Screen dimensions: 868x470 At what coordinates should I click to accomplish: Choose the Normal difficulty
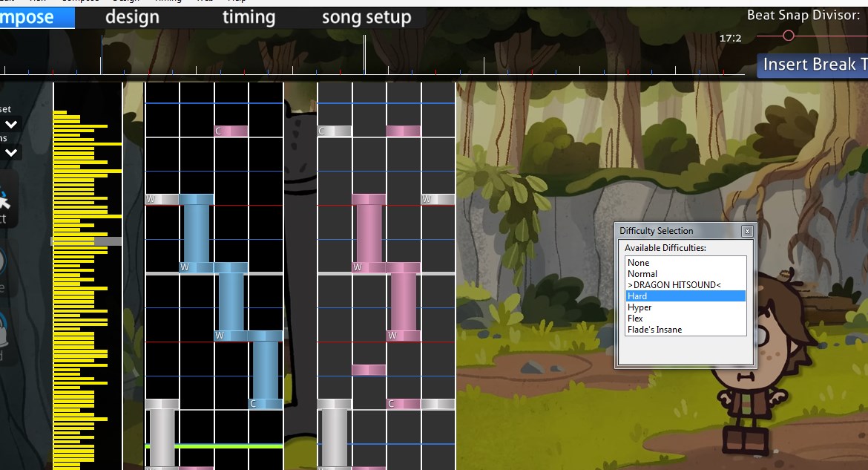click(x=642, y=274)
